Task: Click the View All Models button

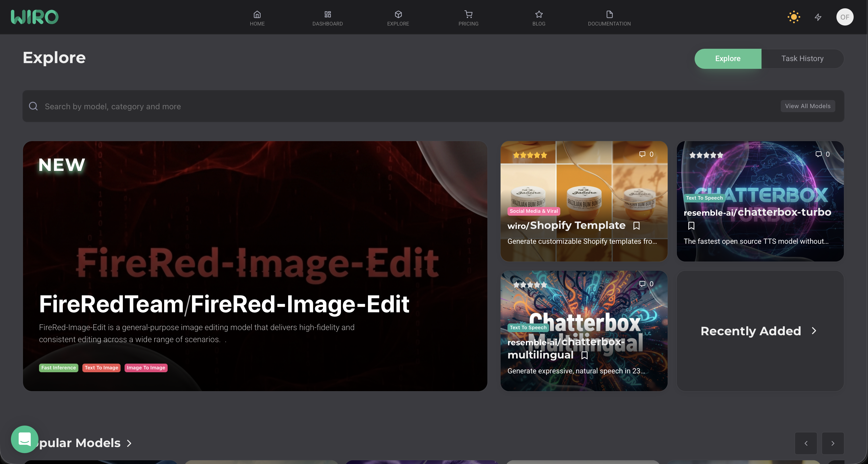Action: coord(807,106)
